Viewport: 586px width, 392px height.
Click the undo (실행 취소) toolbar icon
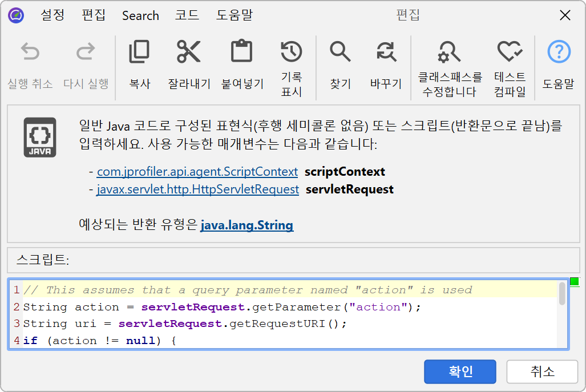[30, 51]
